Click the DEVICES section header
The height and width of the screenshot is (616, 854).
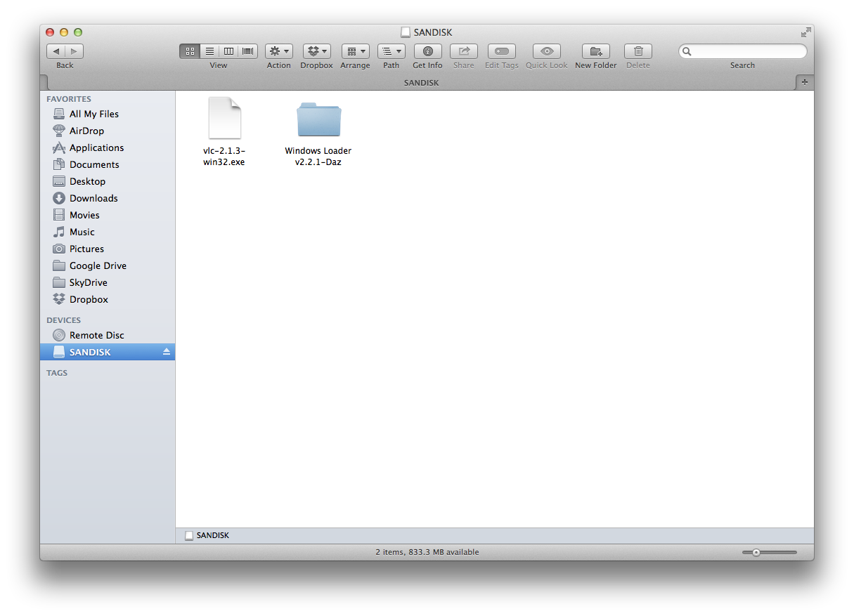64,320
